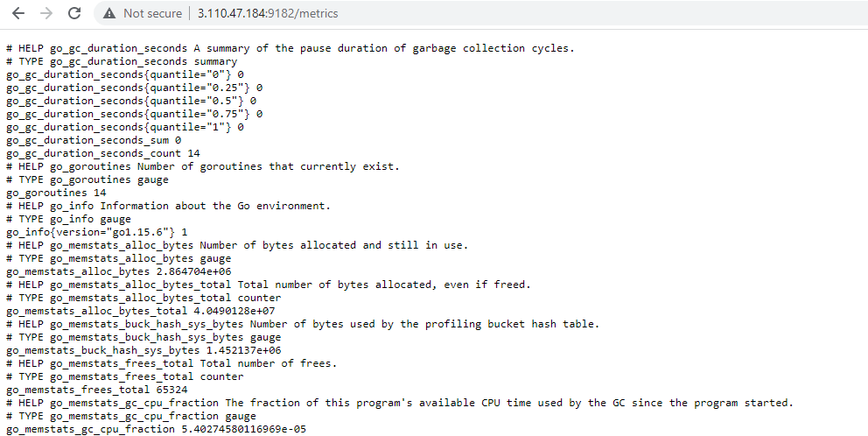Click the go_goroutines 14 value line
868x436 pixels.
[56, 193]
